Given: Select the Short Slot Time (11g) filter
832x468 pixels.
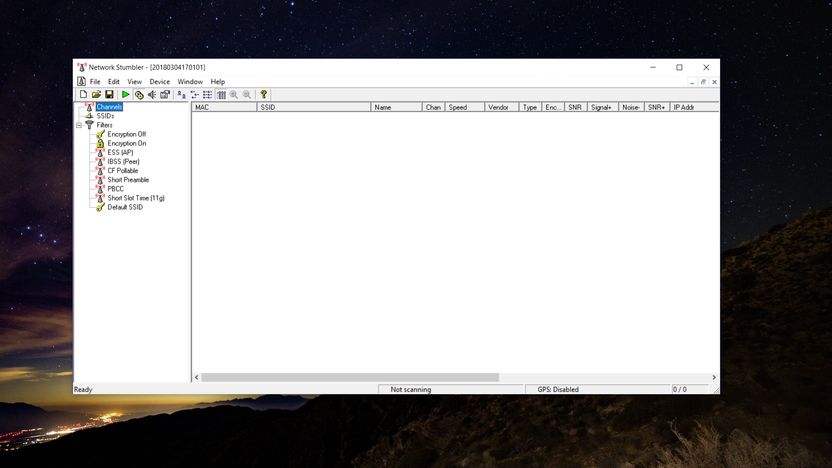Looking at the screenshot, I should (x=136, y=198).
